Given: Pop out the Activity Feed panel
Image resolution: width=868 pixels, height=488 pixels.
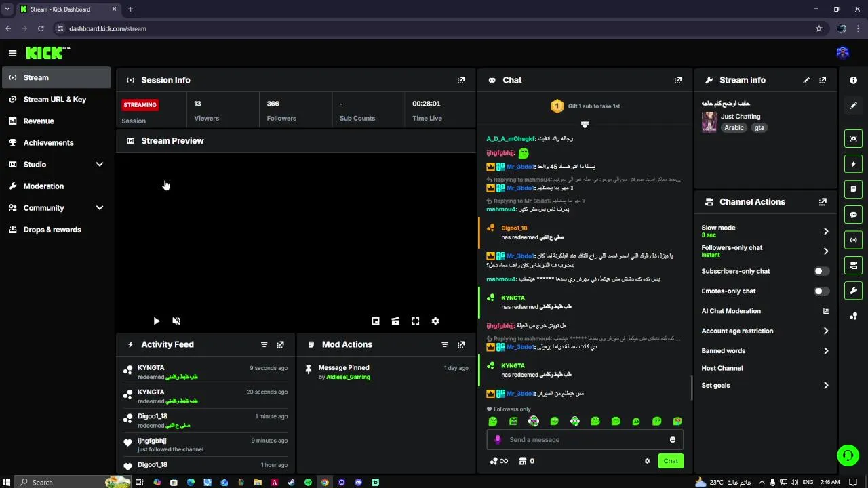Looking at the screenshot, I should coord(281,344).
